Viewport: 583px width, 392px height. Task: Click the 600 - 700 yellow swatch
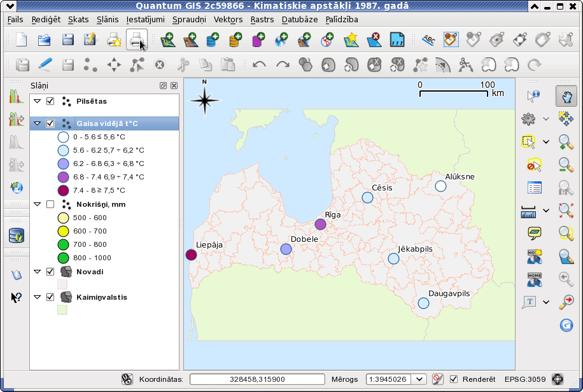[x=63, y=231]
